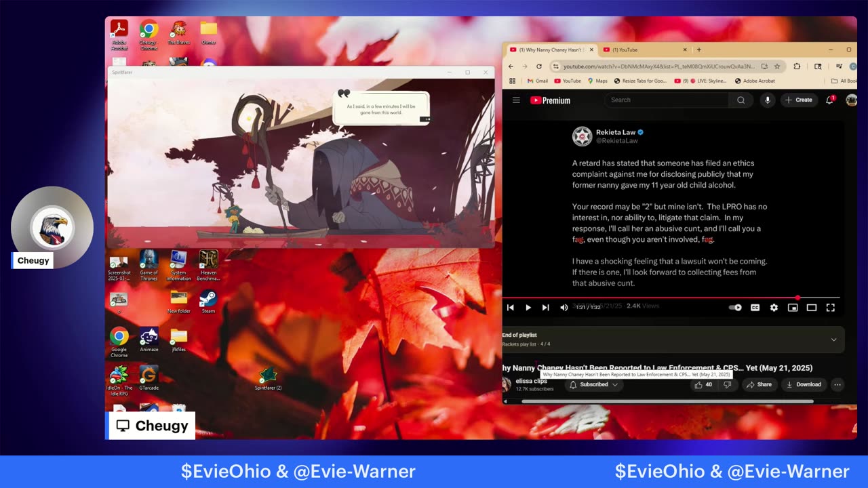Play the paused video
The image size is (868, 488).
[528, 308]
